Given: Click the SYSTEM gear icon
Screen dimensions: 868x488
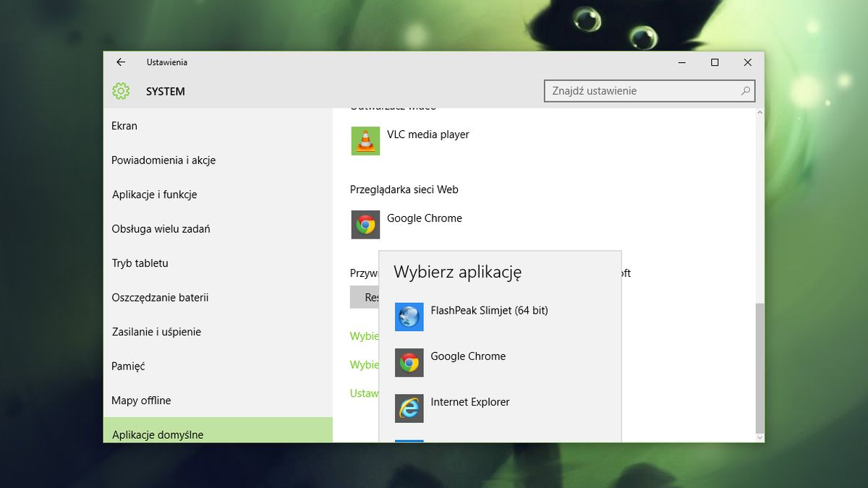Looking at the screenshot, I should click(x=121, y=91).
